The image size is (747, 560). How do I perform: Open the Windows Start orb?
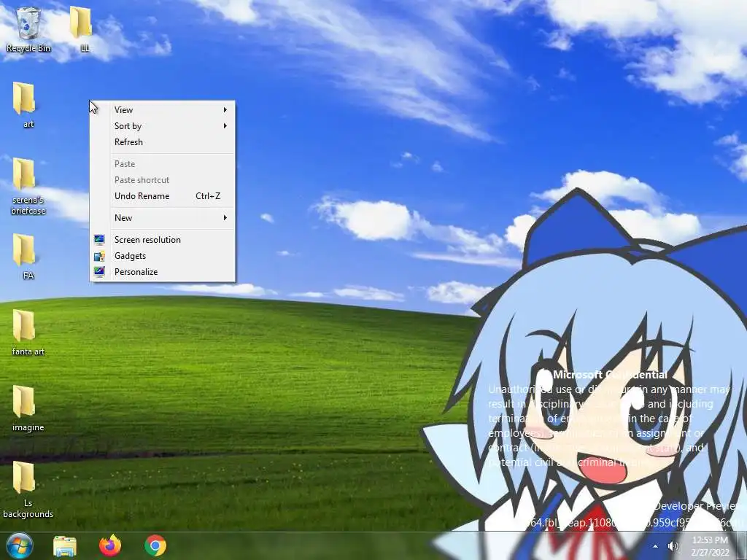[20, 545]
